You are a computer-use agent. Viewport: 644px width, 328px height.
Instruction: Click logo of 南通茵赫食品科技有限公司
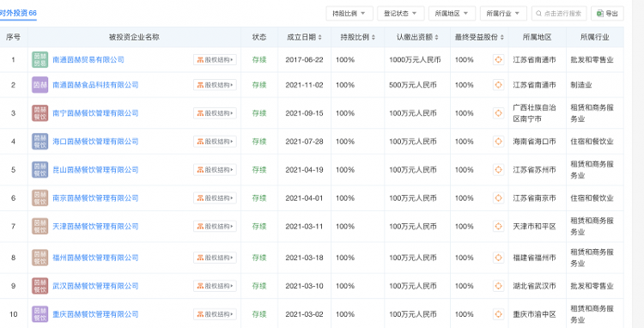[x=39, y=85]
